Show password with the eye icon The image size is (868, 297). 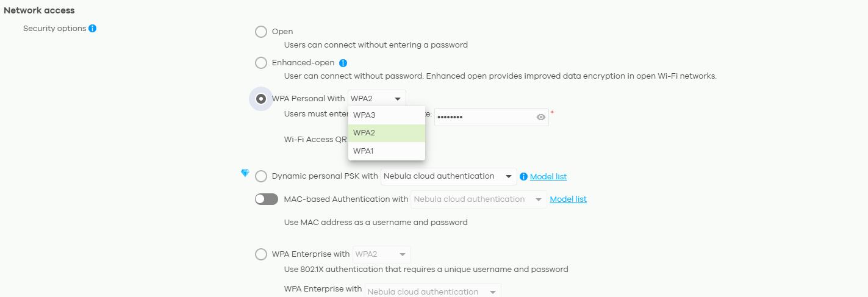click(x=541, y=117)
